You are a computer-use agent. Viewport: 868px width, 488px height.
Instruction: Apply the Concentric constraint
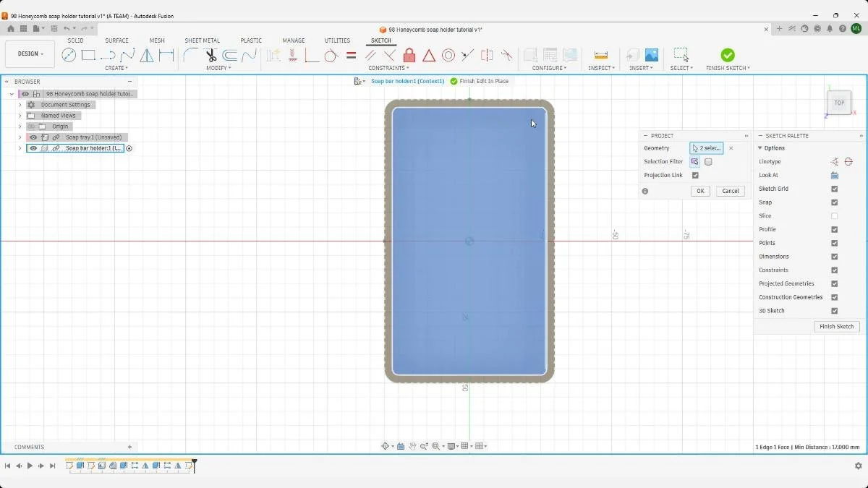[448, 56]
